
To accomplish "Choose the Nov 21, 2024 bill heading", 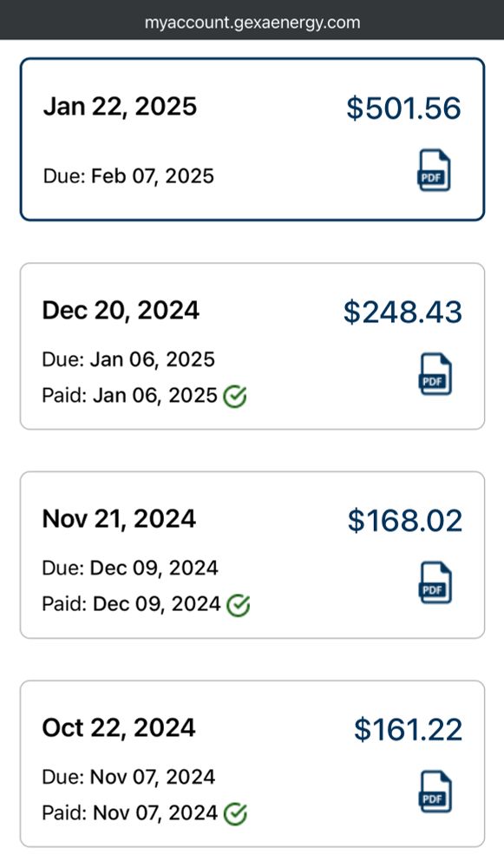I will [119, 519].
